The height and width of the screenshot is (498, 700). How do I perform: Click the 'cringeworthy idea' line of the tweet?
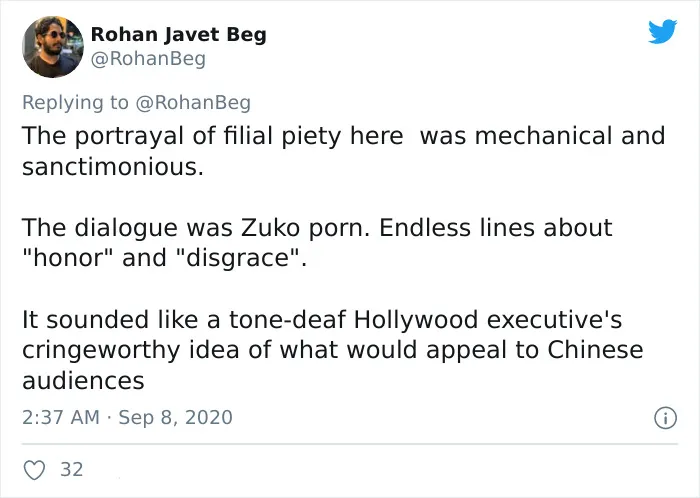click(x=333, y=350)
